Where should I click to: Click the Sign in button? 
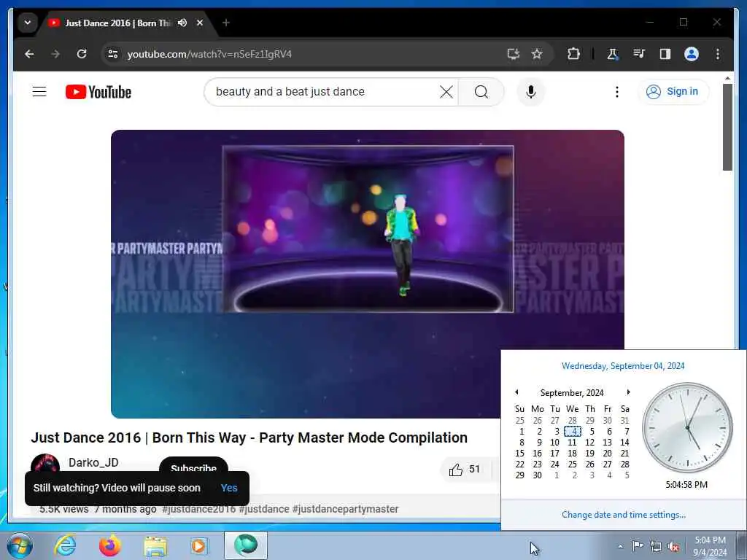click(x=673, y=91)
